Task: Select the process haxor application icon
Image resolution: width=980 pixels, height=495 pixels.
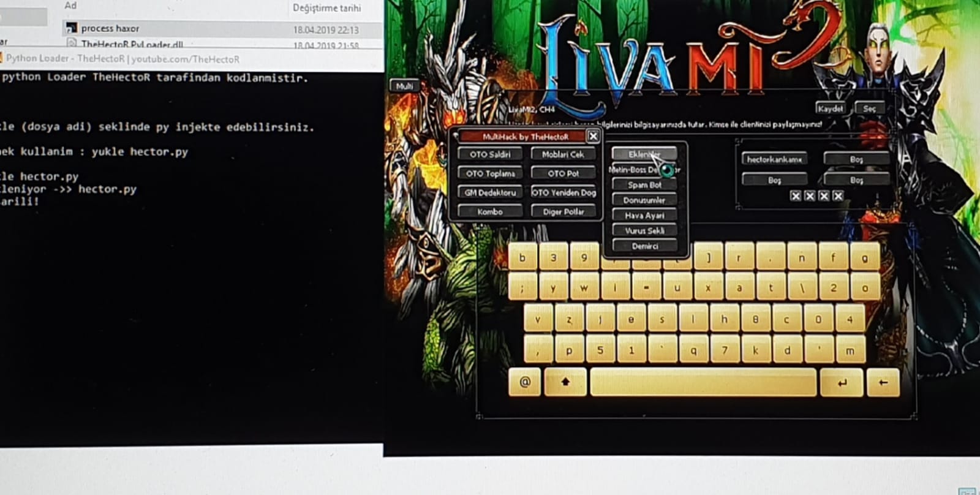Action: (x=72, y=28)
